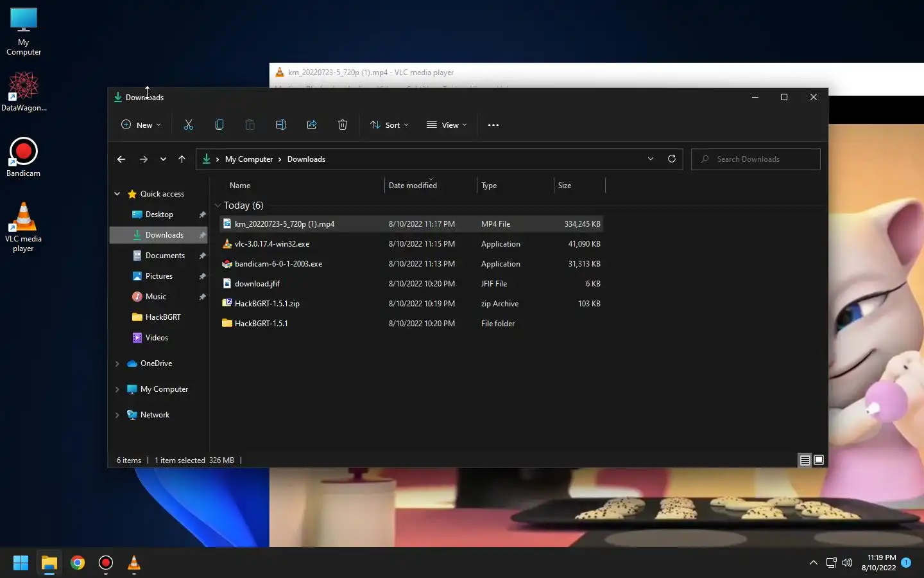924x578 pixels.
Task: Click the Search Downloads field
Action: (x=756, y=159)
